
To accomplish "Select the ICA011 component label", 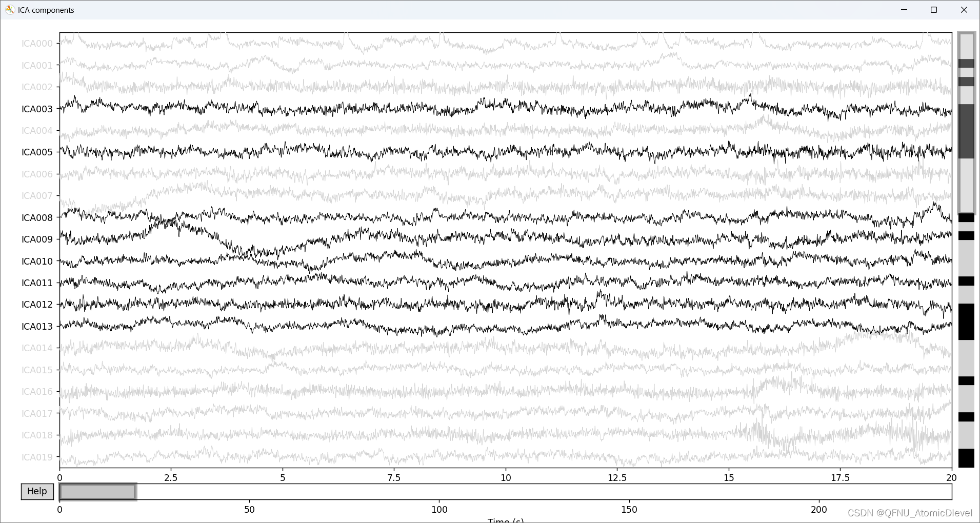I will [x=37, y=283].
